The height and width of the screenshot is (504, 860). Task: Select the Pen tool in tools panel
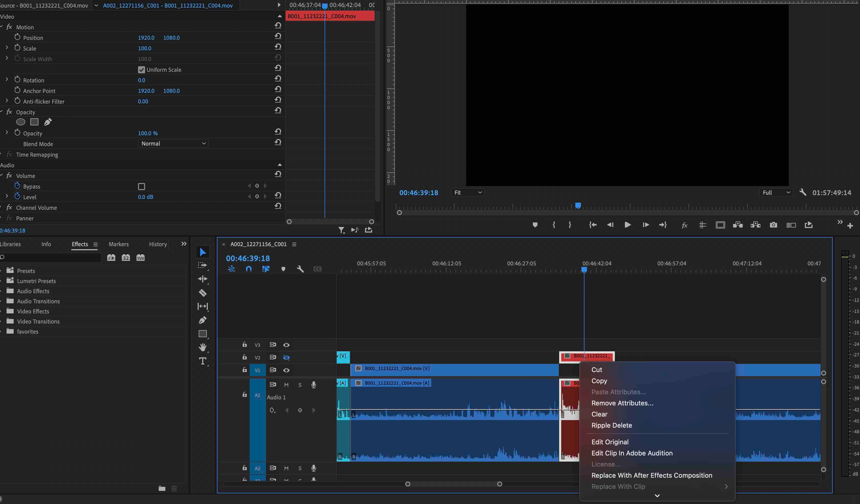coord(202,320)
